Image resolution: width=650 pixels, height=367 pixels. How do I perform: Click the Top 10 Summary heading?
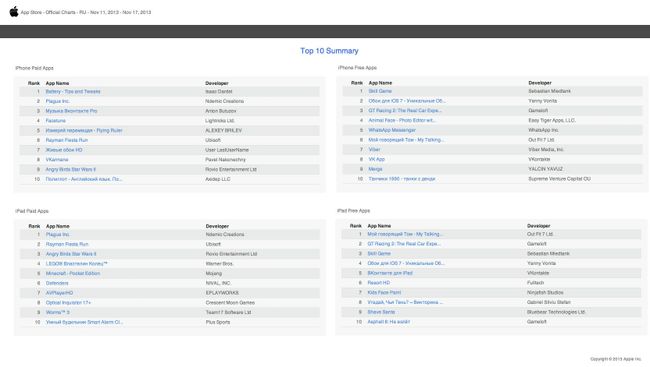pos(329,51)
